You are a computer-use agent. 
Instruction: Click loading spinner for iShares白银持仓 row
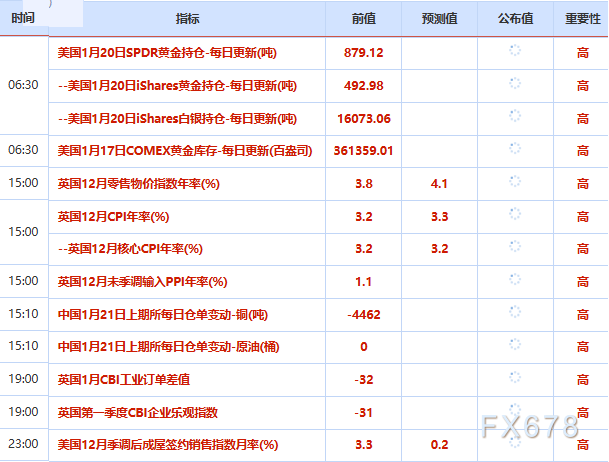515,116
